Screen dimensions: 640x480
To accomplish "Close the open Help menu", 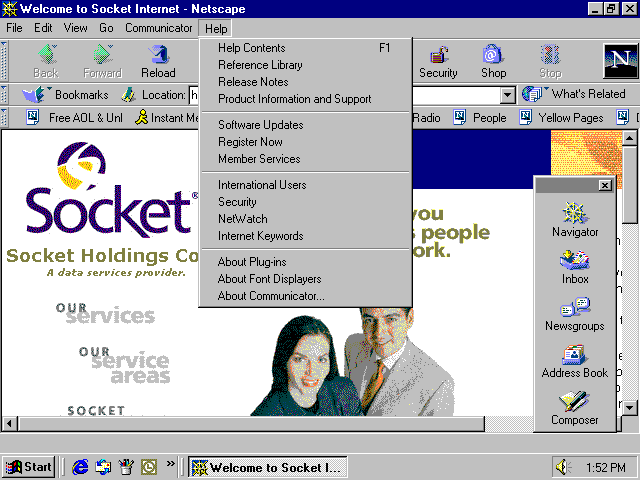I will pos(216,29).
